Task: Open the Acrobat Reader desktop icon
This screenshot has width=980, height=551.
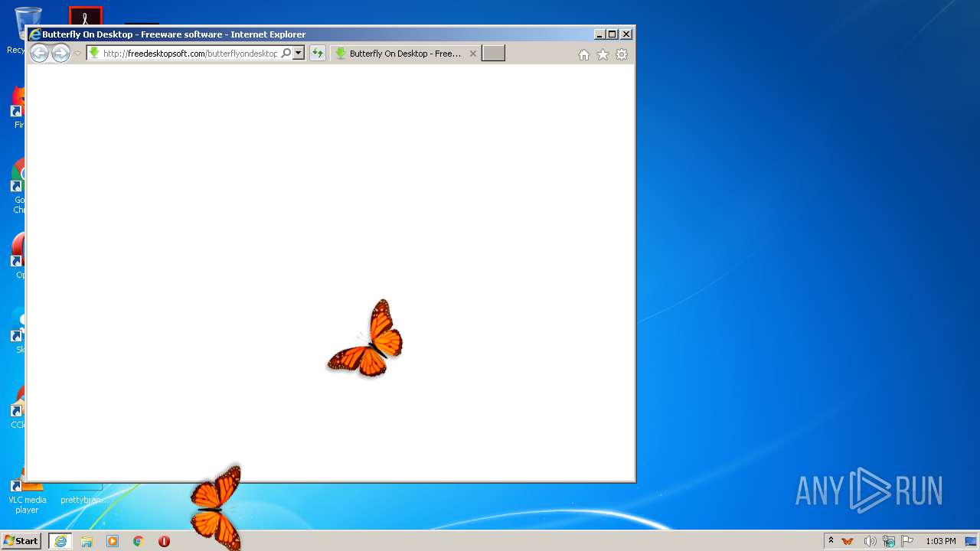Action: [85, 15]
